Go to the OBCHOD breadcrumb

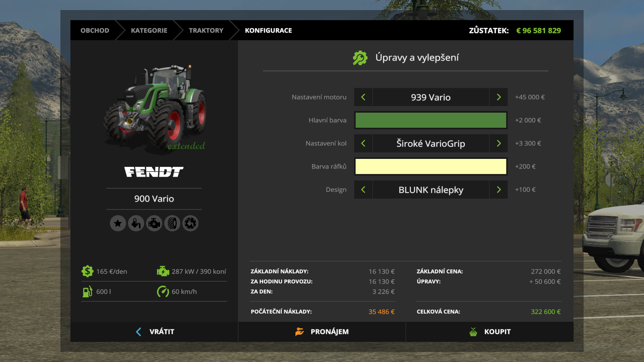[x=95, y=31]
